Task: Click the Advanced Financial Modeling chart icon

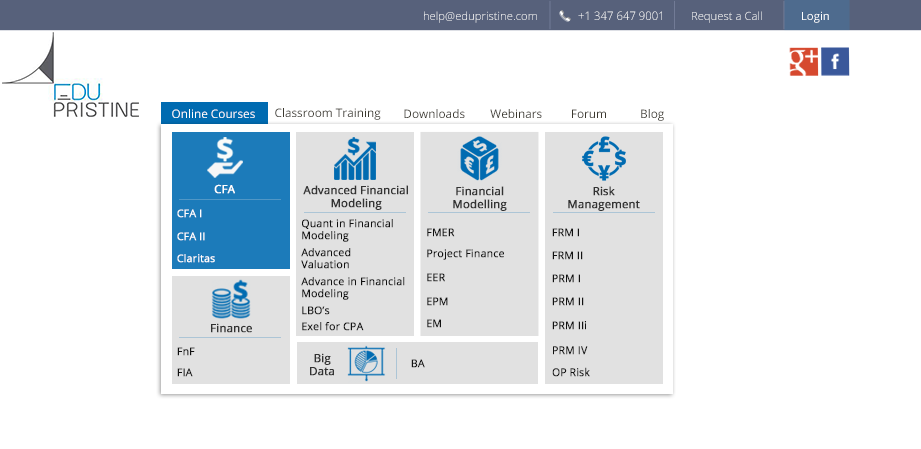Action: point(355,159)
